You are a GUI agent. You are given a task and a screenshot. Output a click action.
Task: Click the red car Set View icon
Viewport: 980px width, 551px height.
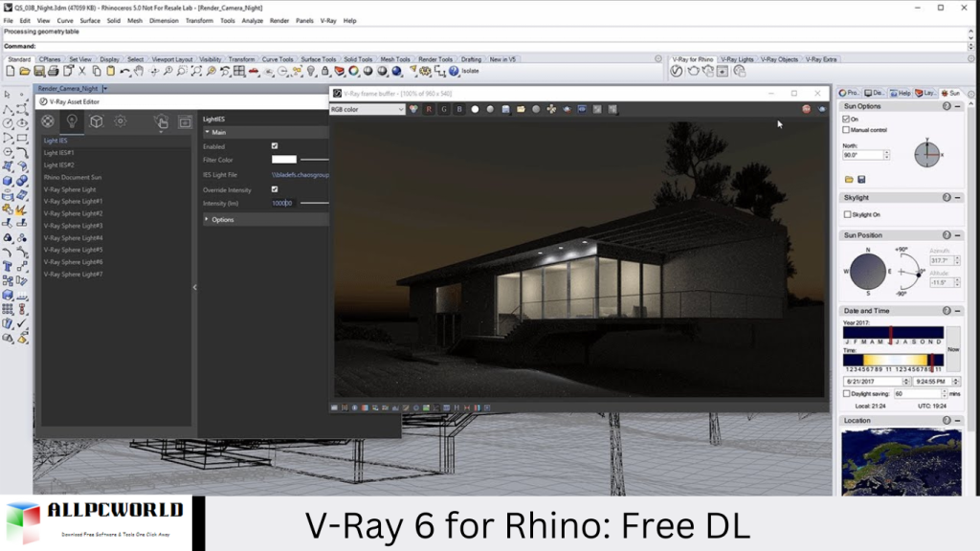click(x=254, y=71)
